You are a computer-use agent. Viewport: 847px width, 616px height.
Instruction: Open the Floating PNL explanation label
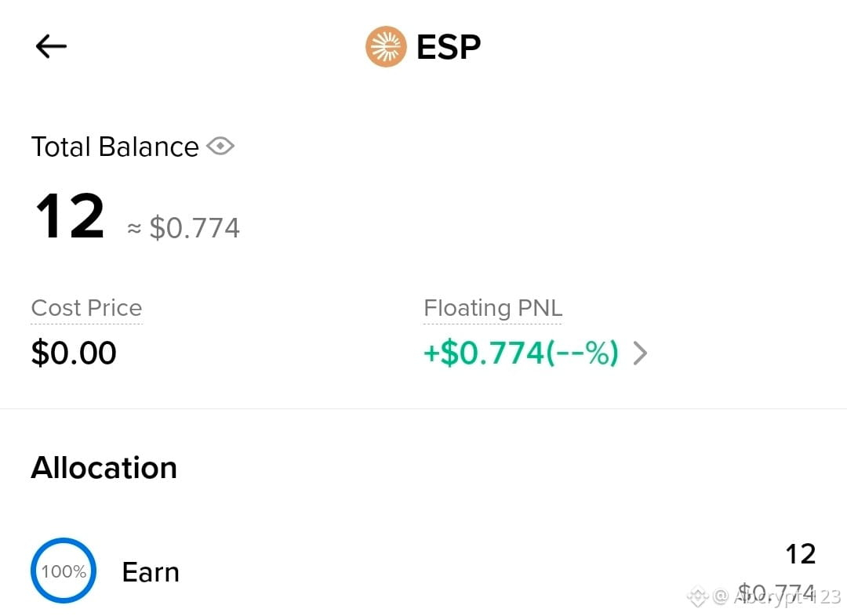(x=493, y=308)
